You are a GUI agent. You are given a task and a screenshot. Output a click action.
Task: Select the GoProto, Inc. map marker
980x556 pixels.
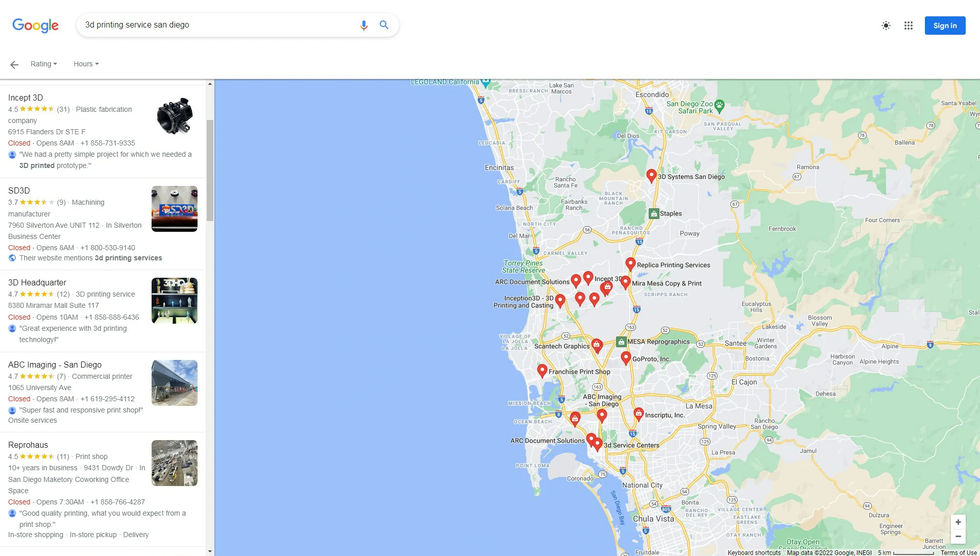tap(625, 357)
